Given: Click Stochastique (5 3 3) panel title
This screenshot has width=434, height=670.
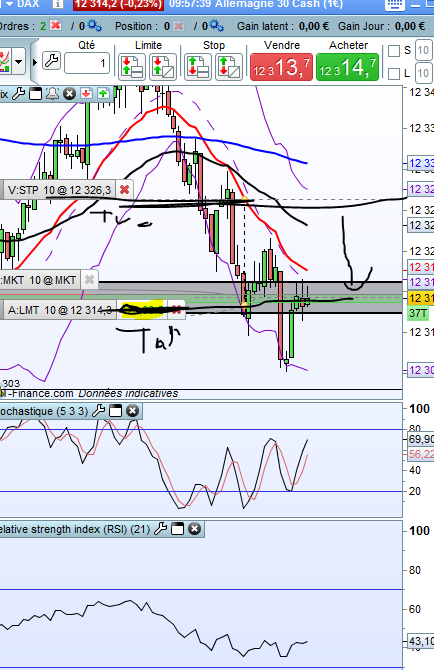Looking at the screenshot, I should point(44,411).
